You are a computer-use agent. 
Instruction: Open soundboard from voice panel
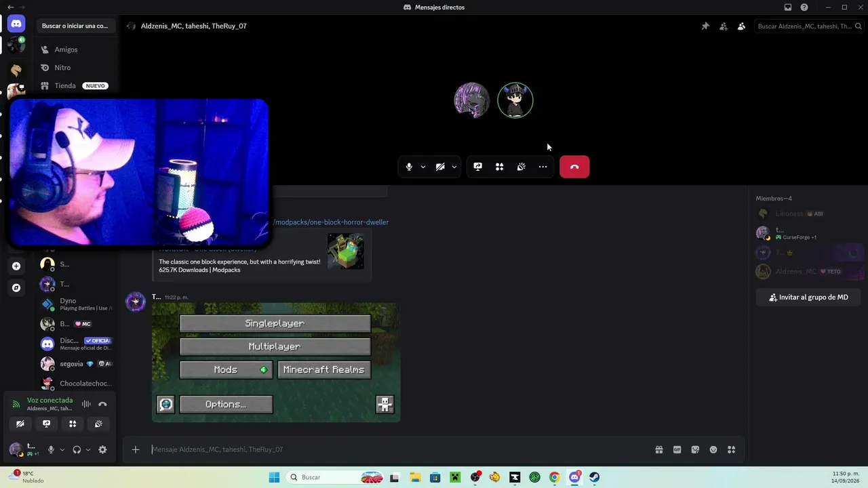pyautogui.click(x=98, y=424)
